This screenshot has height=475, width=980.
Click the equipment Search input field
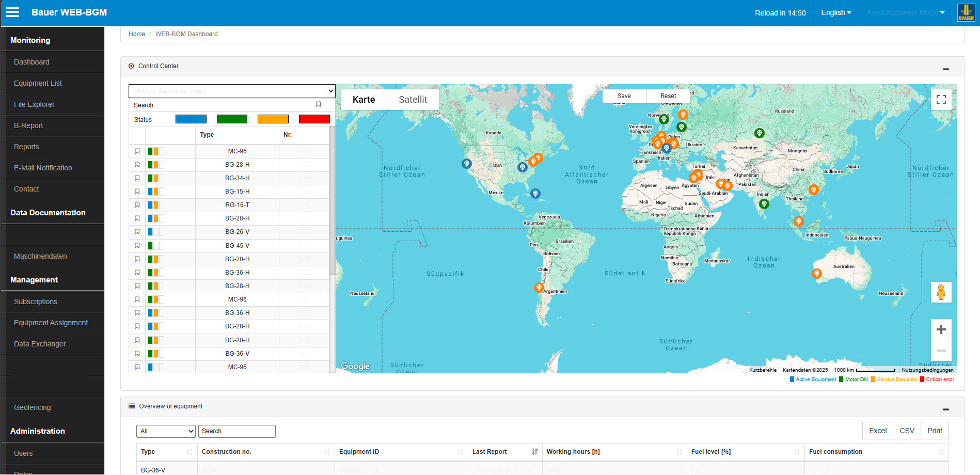tap(237, 431)
